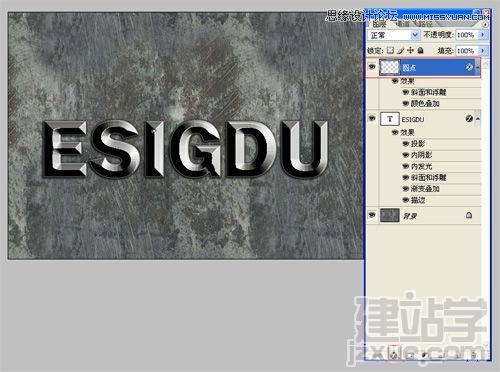Hide 斜面和浮雕 effect on ESIGDU layer

(x=406, y=177)
